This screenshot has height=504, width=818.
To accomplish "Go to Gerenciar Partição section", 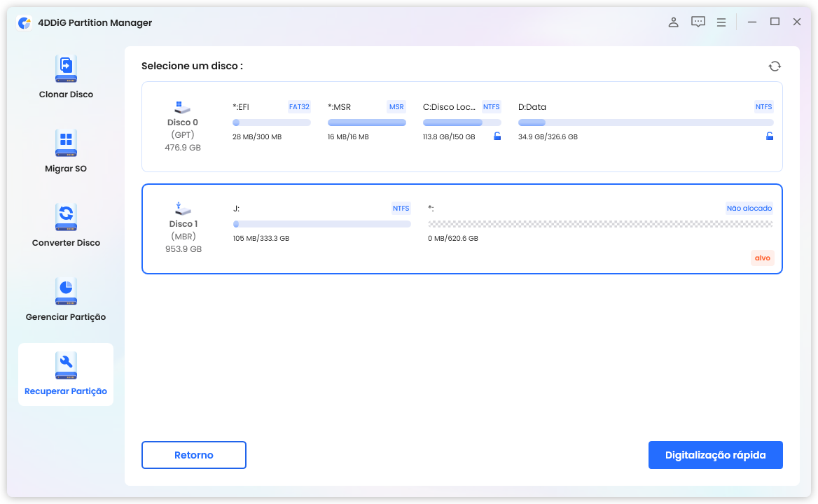I will (66, 300).
